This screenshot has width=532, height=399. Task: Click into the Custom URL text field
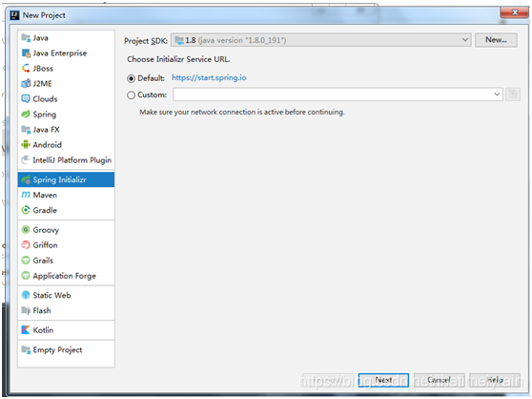(333, 94)
